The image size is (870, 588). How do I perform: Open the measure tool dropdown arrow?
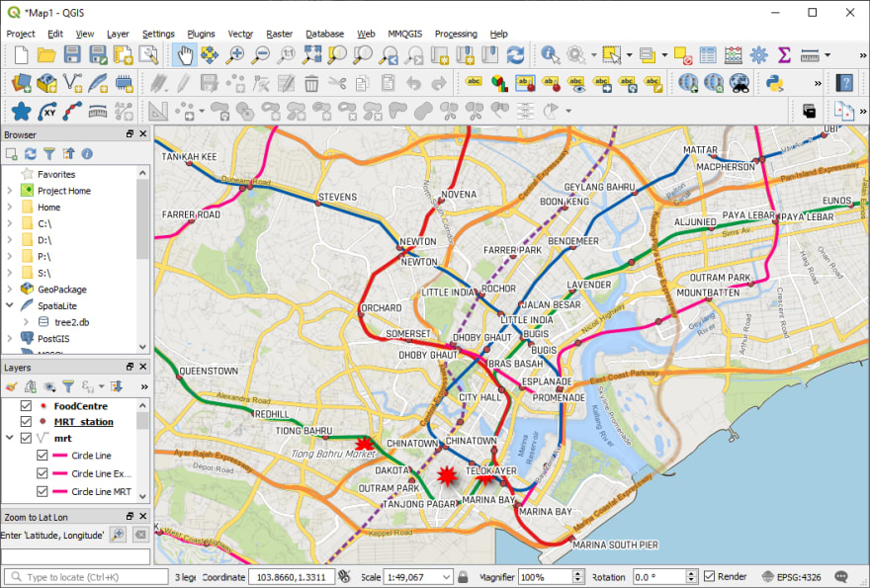tap(827, 55)
